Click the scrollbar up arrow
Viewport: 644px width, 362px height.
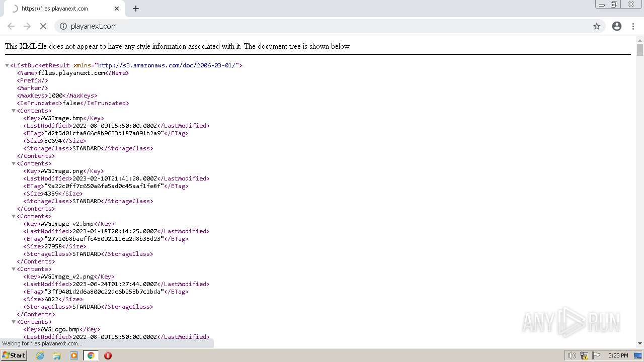coord(640,40)
